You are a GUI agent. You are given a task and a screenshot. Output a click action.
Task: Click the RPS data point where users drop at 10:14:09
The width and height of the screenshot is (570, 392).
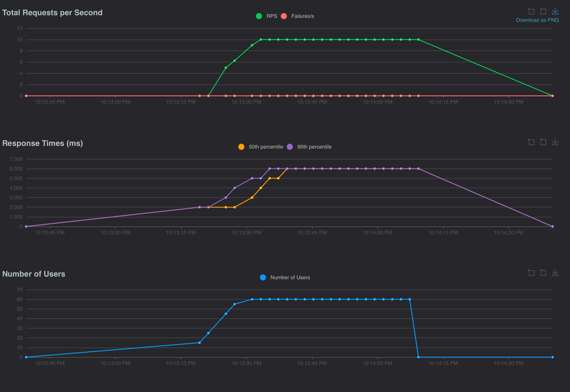pos(418,40)
